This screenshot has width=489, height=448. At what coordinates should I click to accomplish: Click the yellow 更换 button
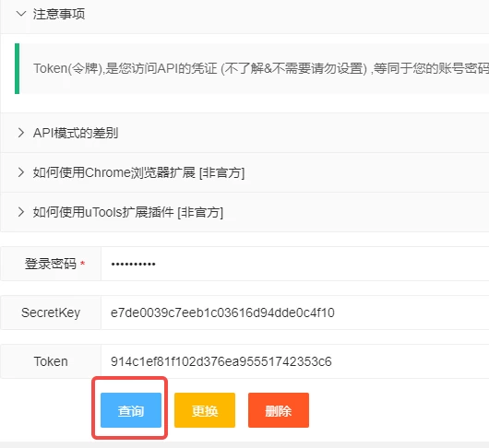[205, 410]
